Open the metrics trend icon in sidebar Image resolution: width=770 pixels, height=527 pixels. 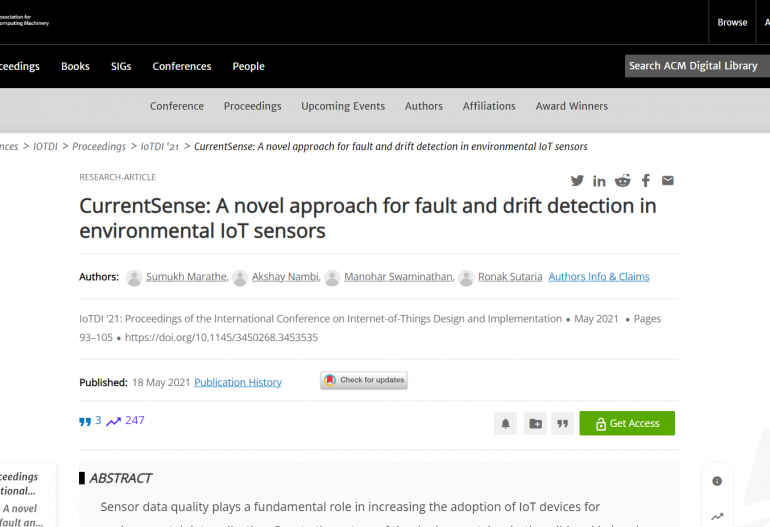[717, 516]
